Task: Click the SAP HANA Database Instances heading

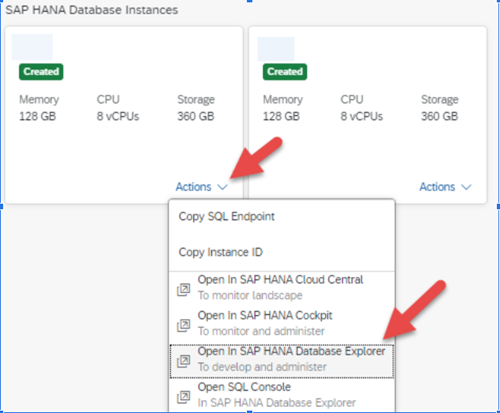Action: pyautogui.click(x=92, y=10)
